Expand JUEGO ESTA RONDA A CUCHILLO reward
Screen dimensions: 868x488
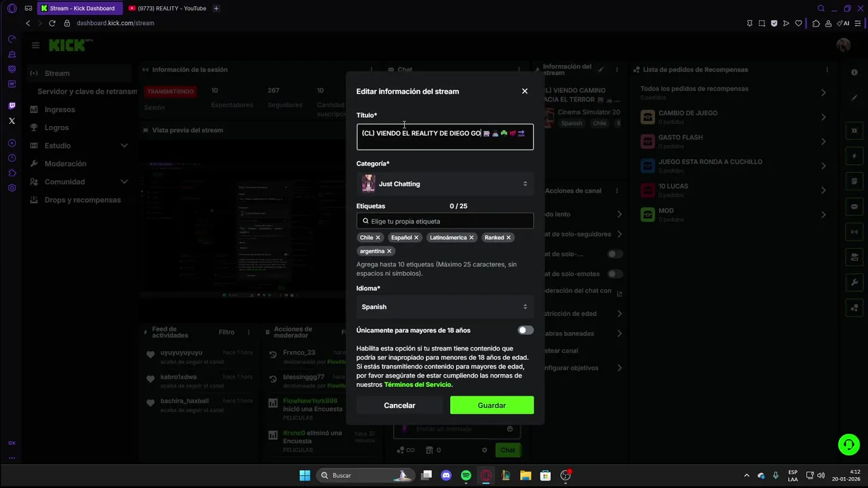point(823,166)
